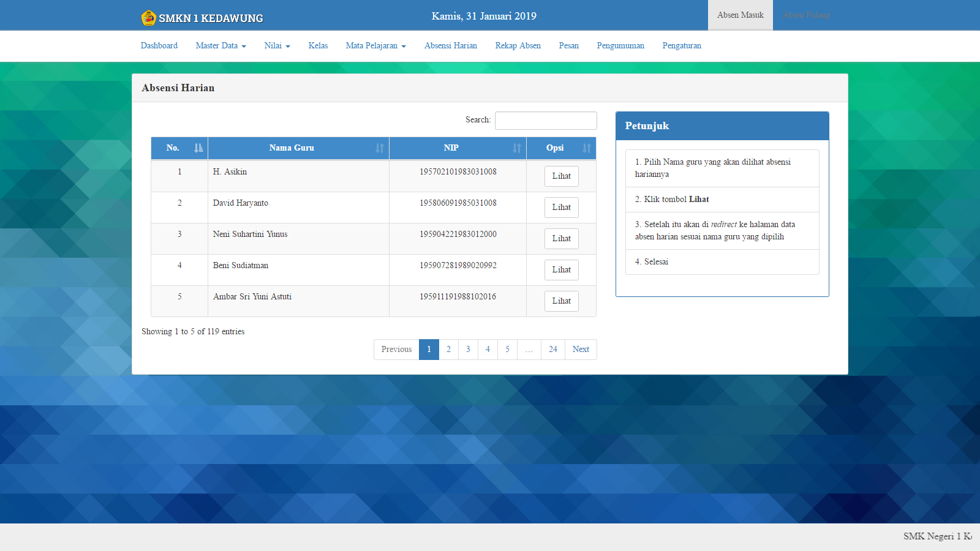Select the Absen Pulang tab
980x551 pixels.
pos(805,15)
